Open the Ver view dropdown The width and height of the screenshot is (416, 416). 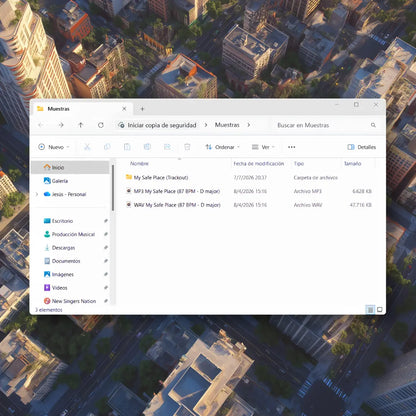point(263,147)
